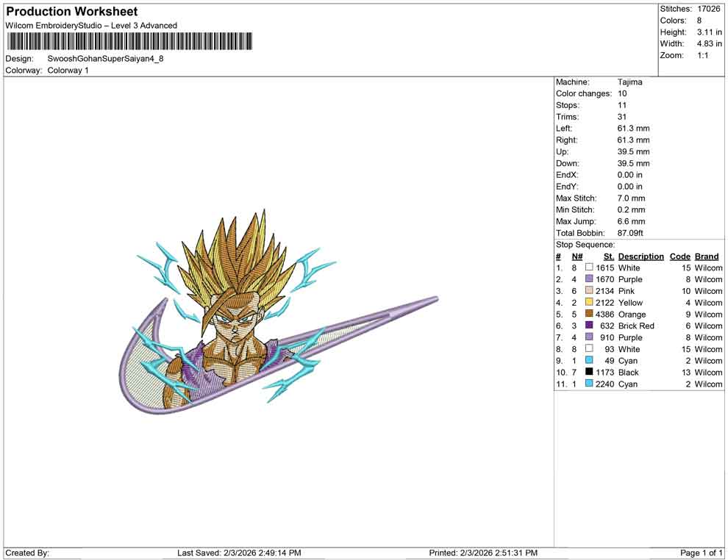
Task: Click the Yellow description text
Action: pyautogui.click(x=630, y=303)
